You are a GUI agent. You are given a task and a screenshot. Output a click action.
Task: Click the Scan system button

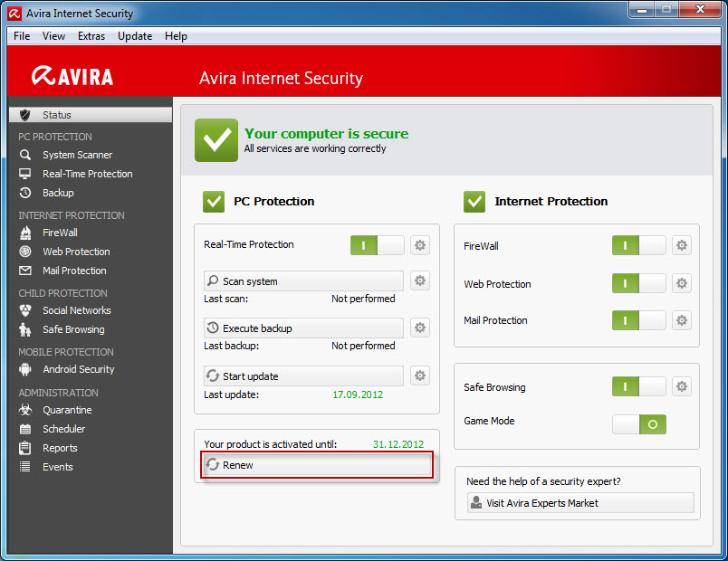point(303,281)
